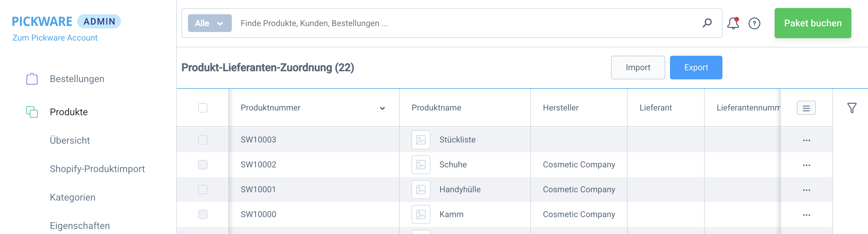Screen dimensions: 868x234
Task: Expand the Alle search scope dropdown
Action: 210,23
